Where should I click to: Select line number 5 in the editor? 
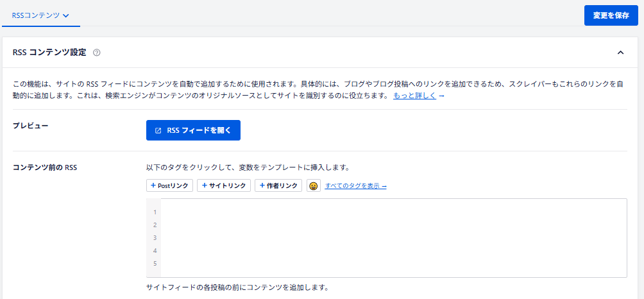click(x=155, y=264)
